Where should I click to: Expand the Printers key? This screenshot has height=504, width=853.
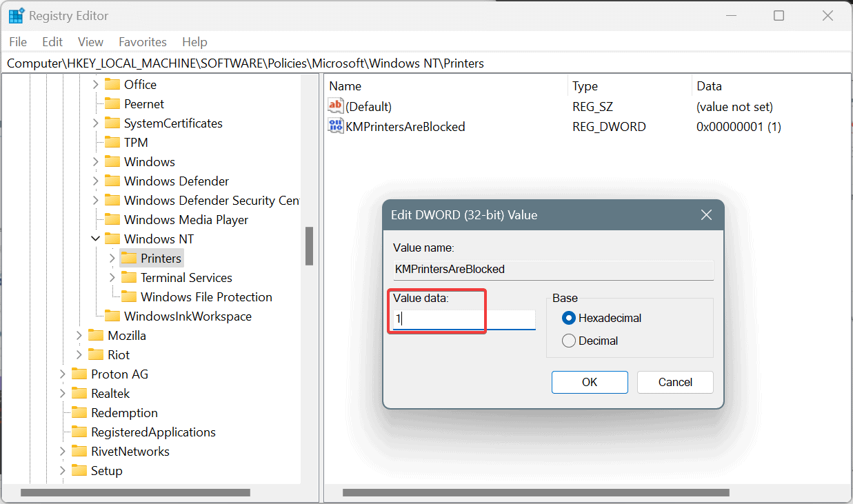point(112,258)
